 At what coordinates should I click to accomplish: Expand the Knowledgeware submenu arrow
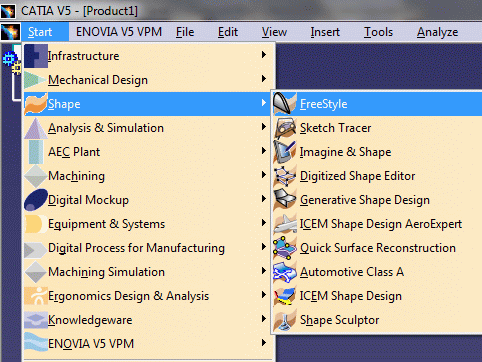tap(264, 319)
